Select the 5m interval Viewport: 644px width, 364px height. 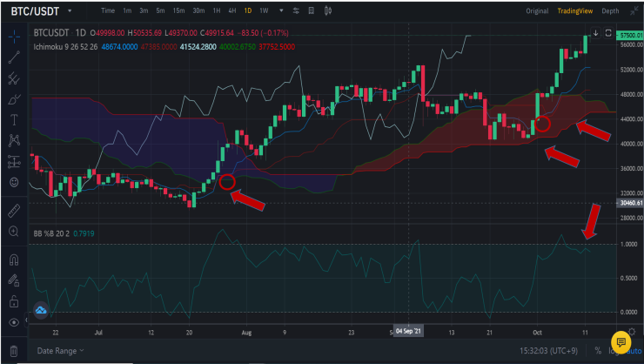160,10
